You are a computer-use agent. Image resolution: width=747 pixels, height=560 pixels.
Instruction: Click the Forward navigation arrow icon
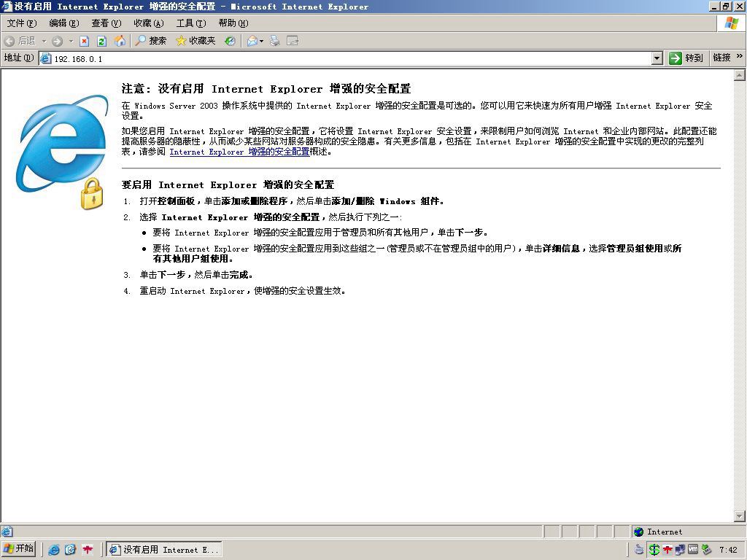[57, 42]
